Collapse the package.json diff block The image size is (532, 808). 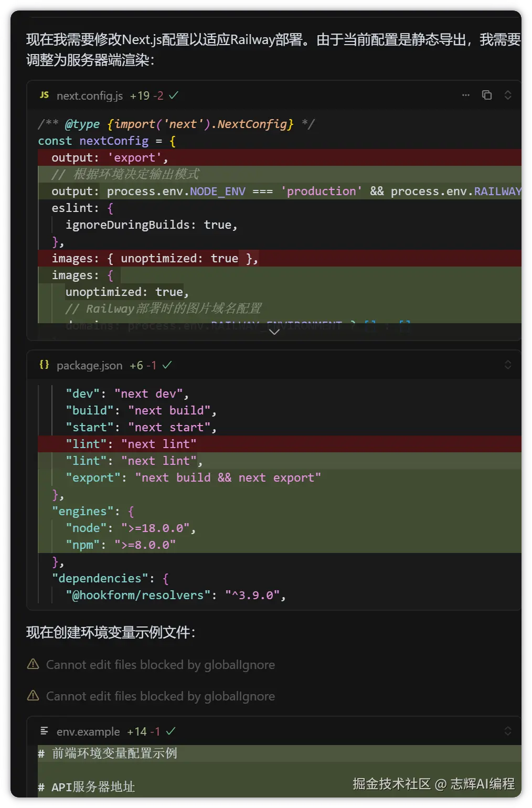point(508,365)
